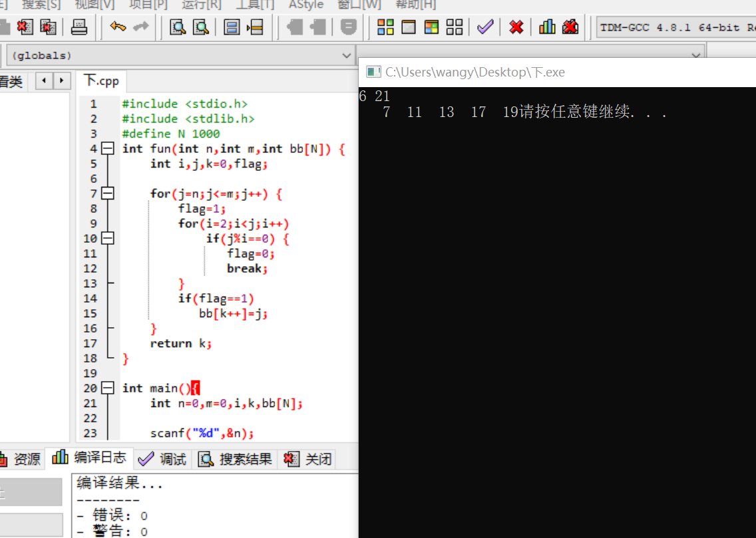The width and height of the screenshot is (756, 538).
Task: Click the Print toolbar icon
Action: coord(79,27)
